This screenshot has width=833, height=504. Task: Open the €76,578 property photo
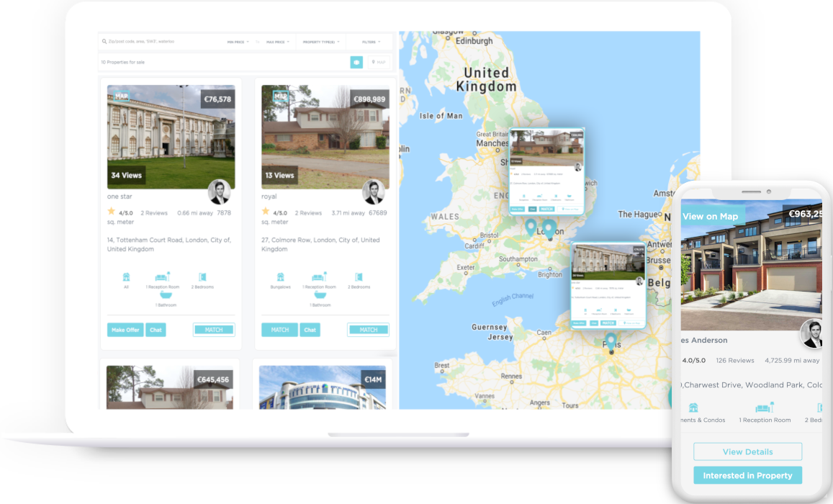(x=171, y=137)
